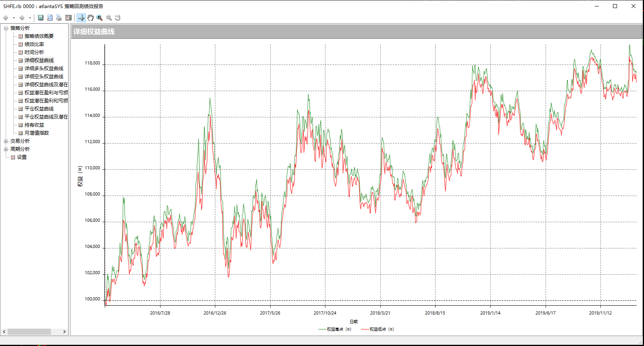Select the hand pan tool

tap(90, 18)
